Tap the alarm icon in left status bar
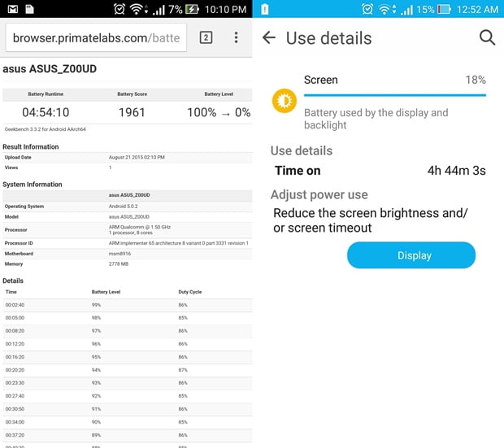The image size is (504, 448). click(119, 9)
